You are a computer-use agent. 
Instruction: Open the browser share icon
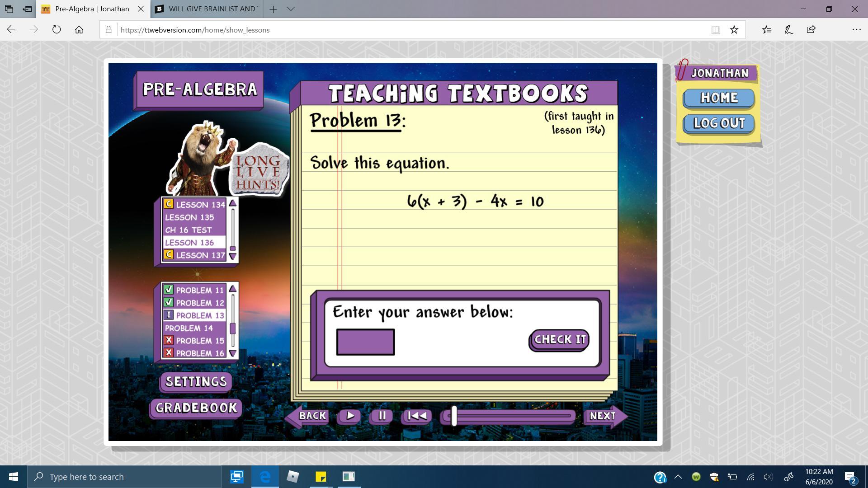click(811, 30)
